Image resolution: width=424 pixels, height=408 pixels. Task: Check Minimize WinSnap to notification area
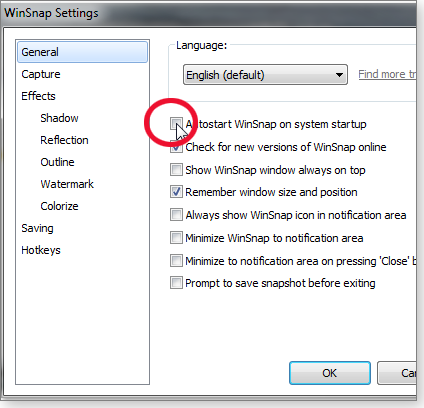pyautogui.click(x=176, y=238)
